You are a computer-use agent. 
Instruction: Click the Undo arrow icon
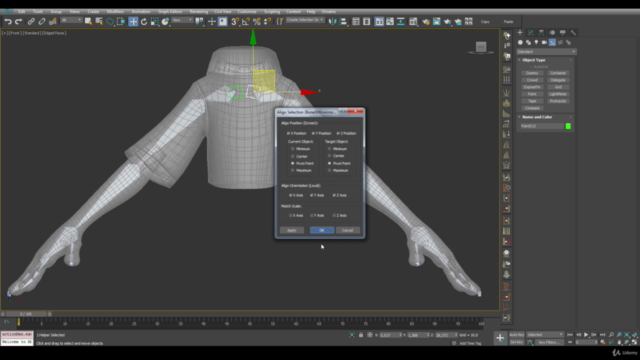pyautogui.click(x=8, y=22)
